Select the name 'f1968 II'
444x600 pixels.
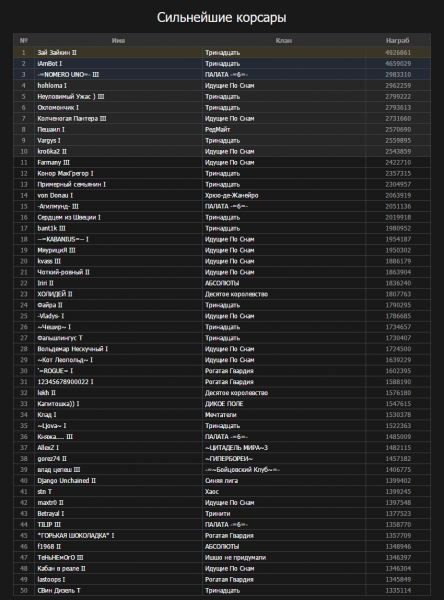49,546
